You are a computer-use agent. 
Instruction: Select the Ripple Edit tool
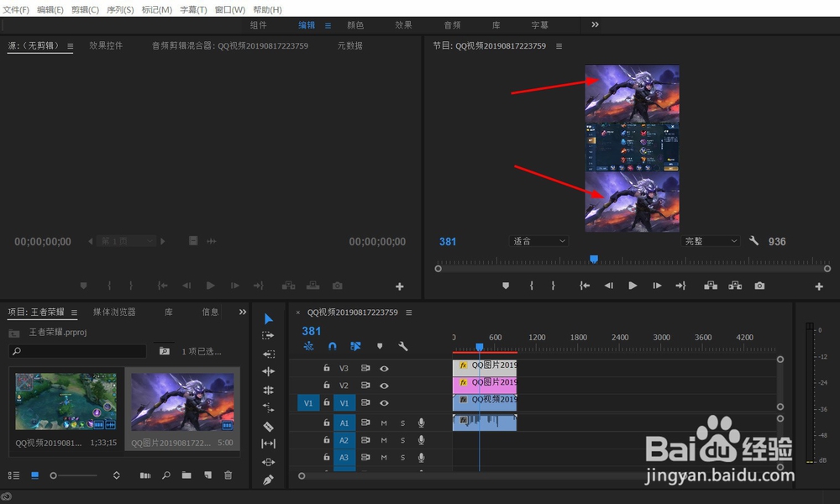pos(269,354)
